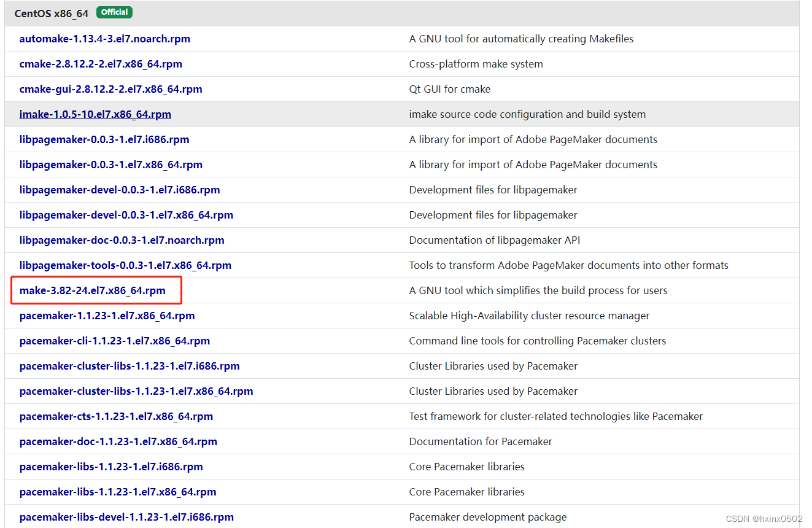Select 'imake source code configuration and build system'

(527, 114)
